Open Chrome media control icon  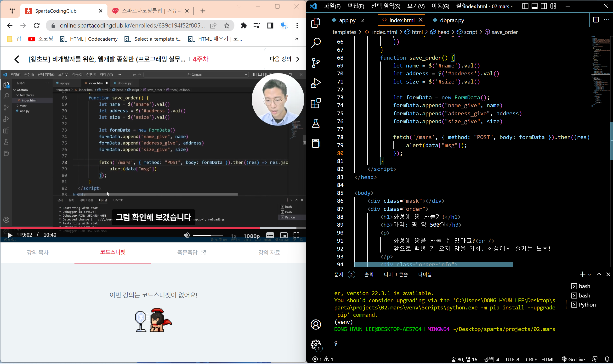point(257,26)
